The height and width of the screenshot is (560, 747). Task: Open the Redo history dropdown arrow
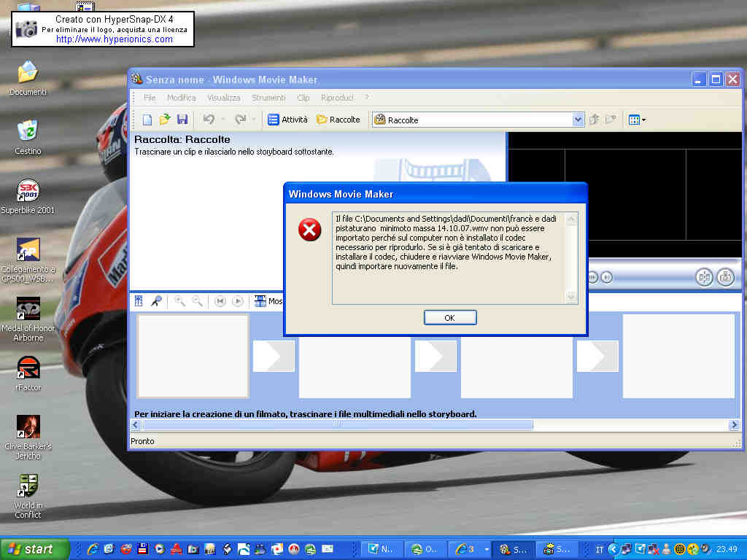point(254,120)
